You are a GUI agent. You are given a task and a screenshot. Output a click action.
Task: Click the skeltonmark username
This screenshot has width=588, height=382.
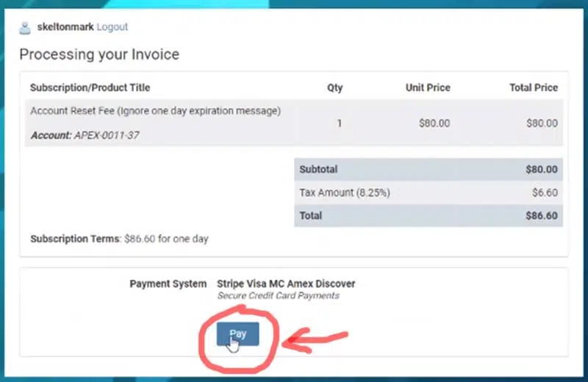pos(65,27)
